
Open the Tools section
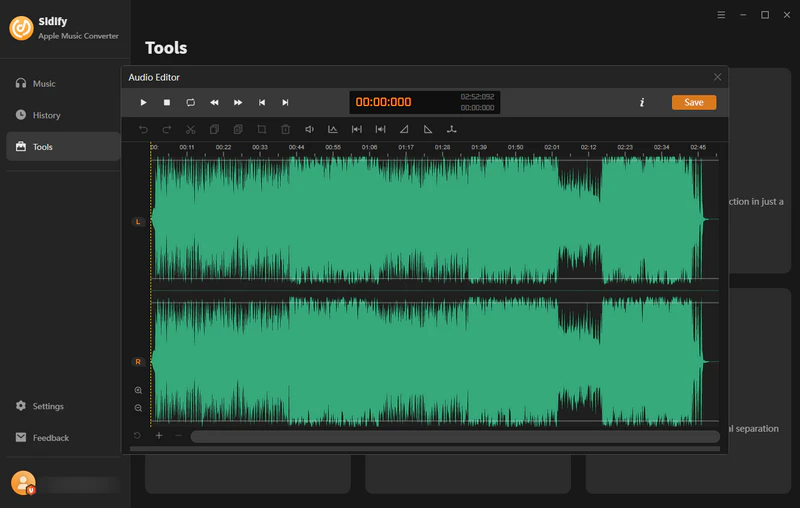tap(63, 147)
